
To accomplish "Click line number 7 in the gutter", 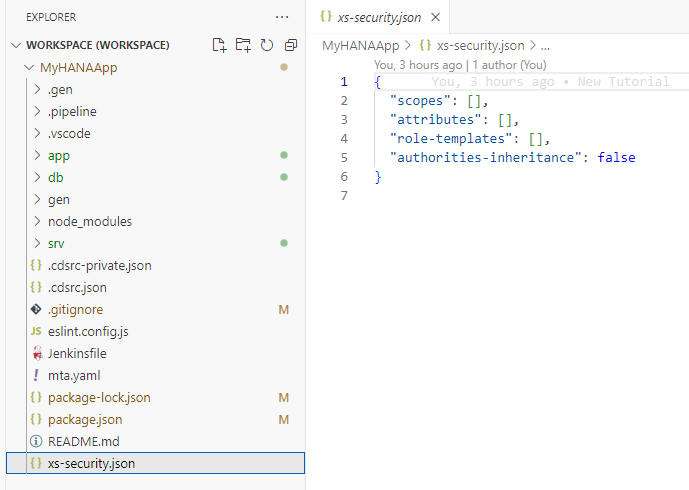I will (x=344, y=196).
